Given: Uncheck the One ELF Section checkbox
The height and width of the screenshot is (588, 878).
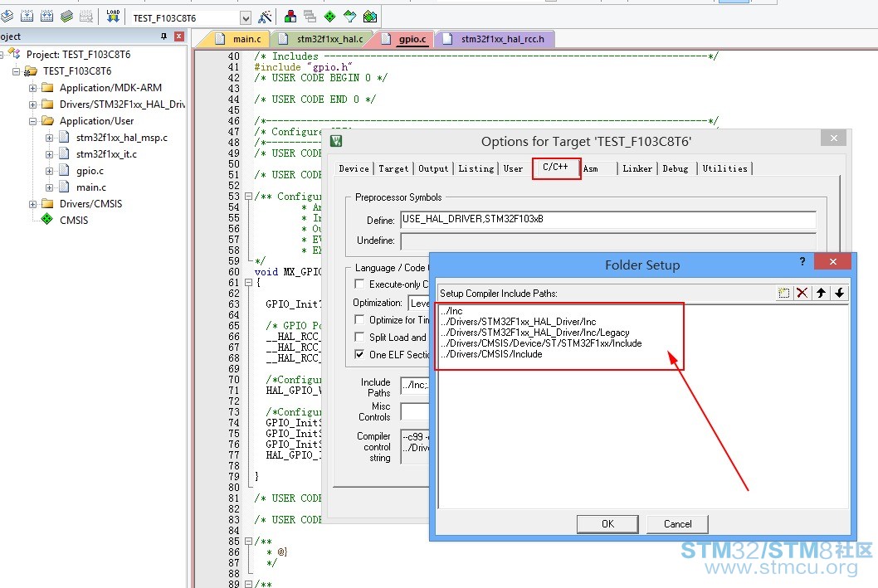Looking at the screenshot, I should point(359,354).
